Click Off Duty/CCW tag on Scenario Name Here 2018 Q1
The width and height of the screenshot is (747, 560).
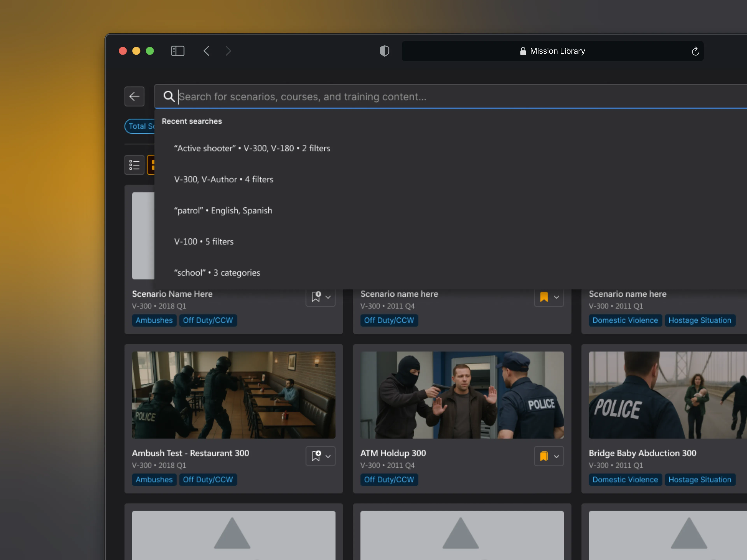tap(208, 320)
